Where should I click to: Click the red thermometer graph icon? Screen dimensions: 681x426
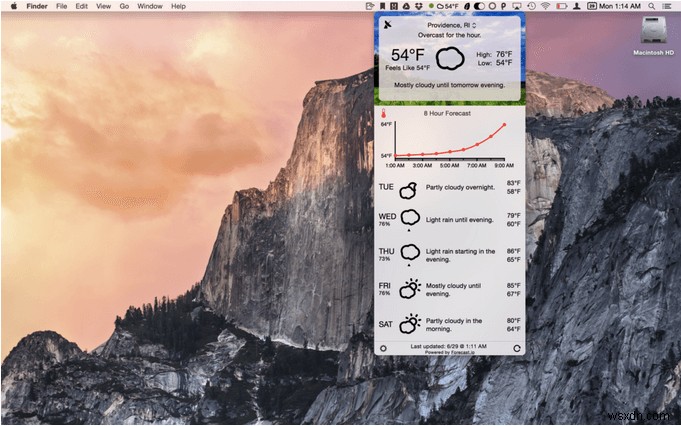tap(383, 114)
